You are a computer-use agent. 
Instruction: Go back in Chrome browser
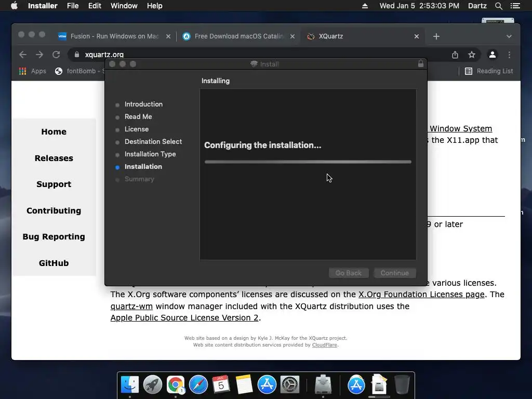[x=23, y=55]
